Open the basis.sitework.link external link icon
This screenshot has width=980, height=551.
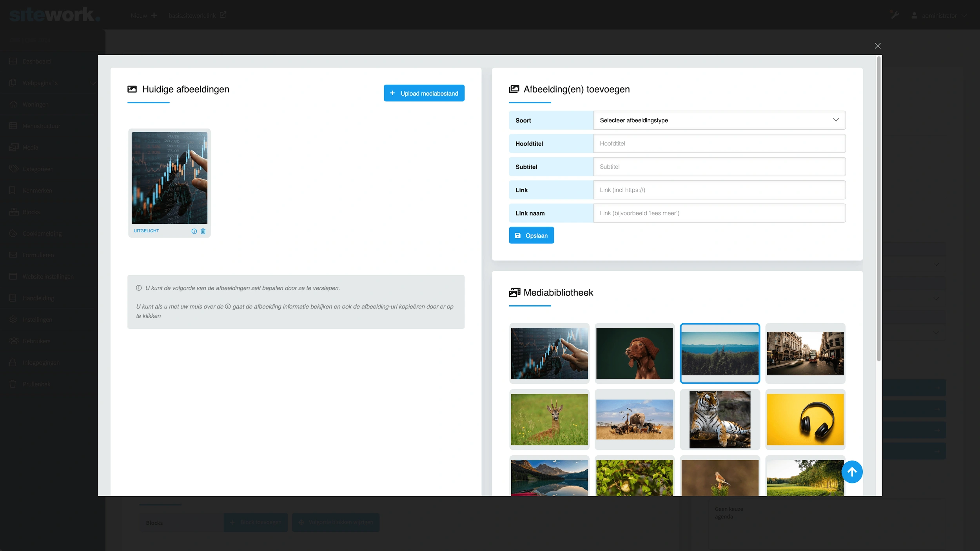[223, 15]
